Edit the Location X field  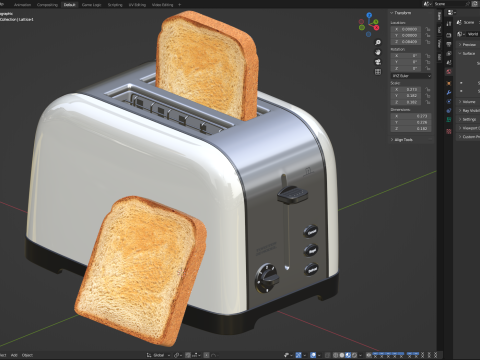coord(406,29)
